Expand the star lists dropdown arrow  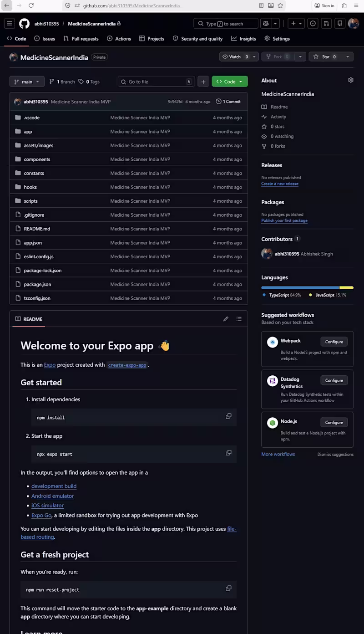[x=347, y=57]
